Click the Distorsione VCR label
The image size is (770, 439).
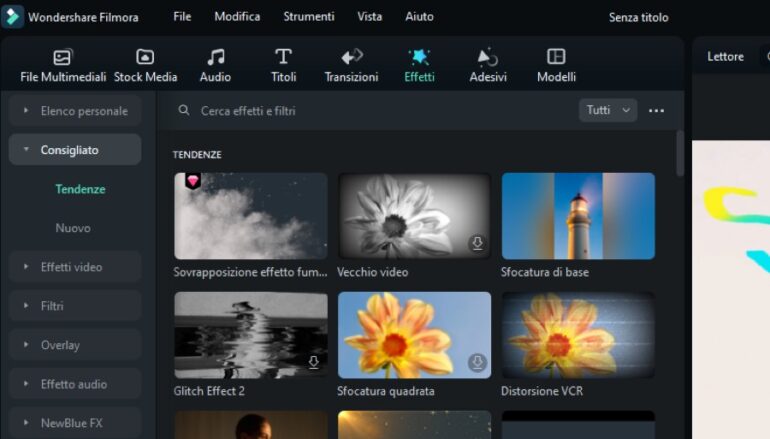542,391
